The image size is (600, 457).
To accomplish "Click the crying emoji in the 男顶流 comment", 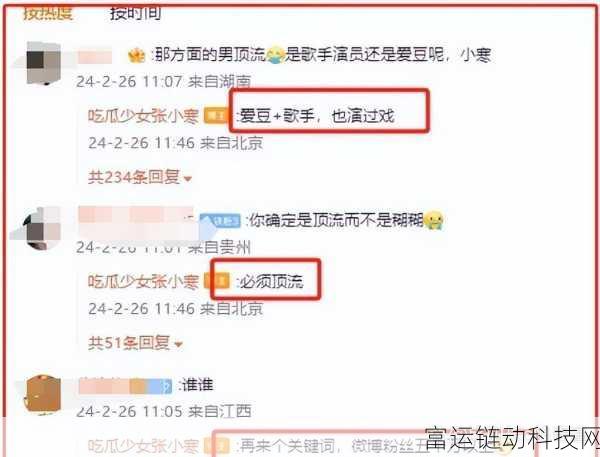I will click(x=275, y=55).
